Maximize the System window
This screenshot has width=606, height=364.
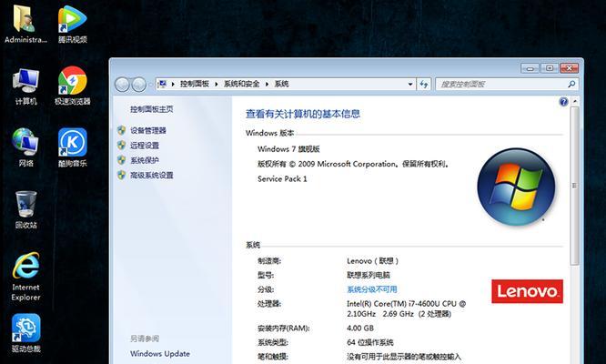coord(549,68)
